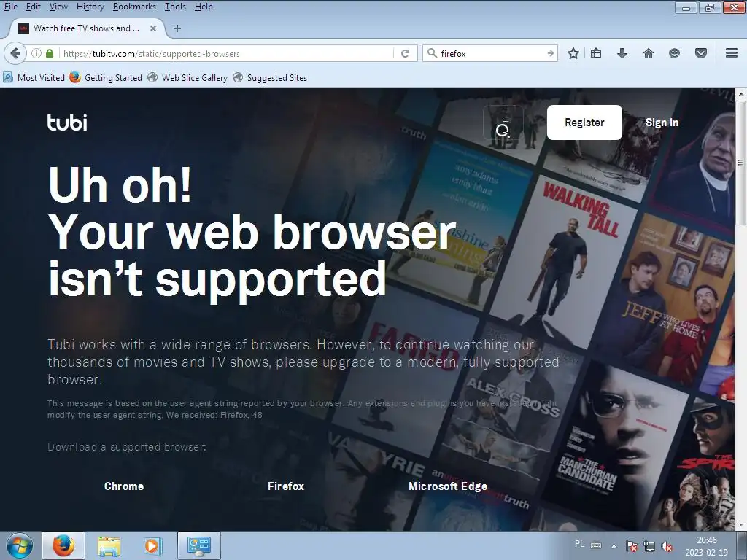
Task: Open Windows Start menu orb
Action: (x=20, y=545)
